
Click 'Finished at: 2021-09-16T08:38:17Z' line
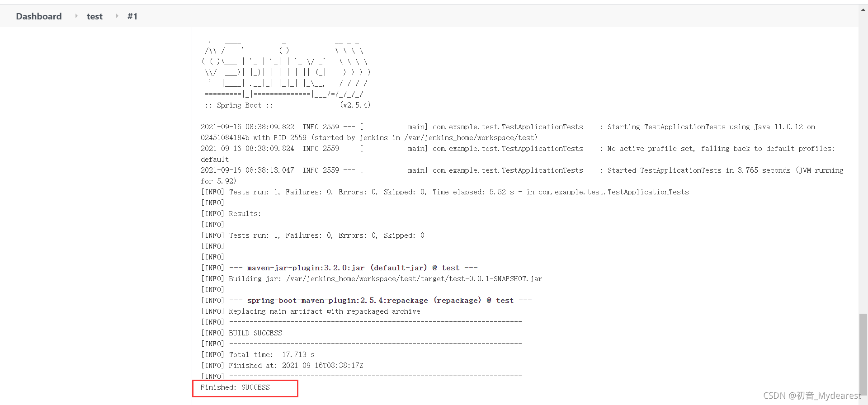[282, 366]
